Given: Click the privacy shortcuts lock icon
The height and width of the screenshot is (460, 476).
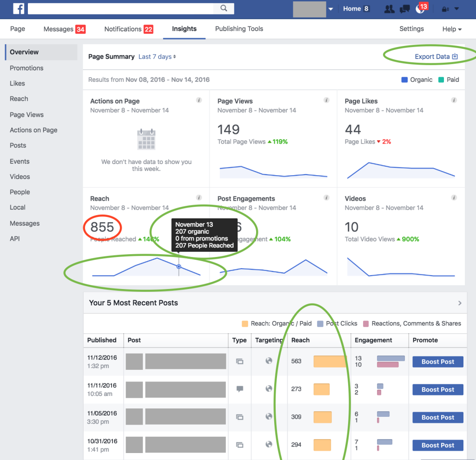Looking at the screenshot, I should tap(445, 8).
